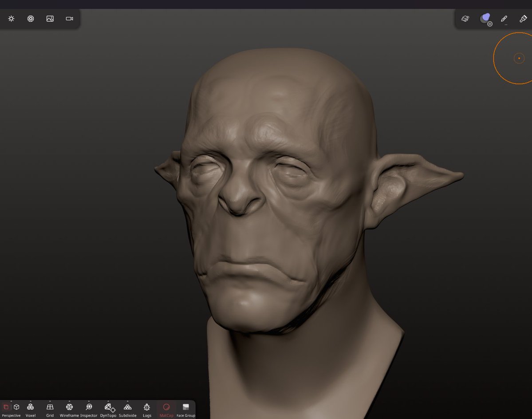Toggle the Grid display
The width and height of the screenshot is (532, 419).
[50, 410]
